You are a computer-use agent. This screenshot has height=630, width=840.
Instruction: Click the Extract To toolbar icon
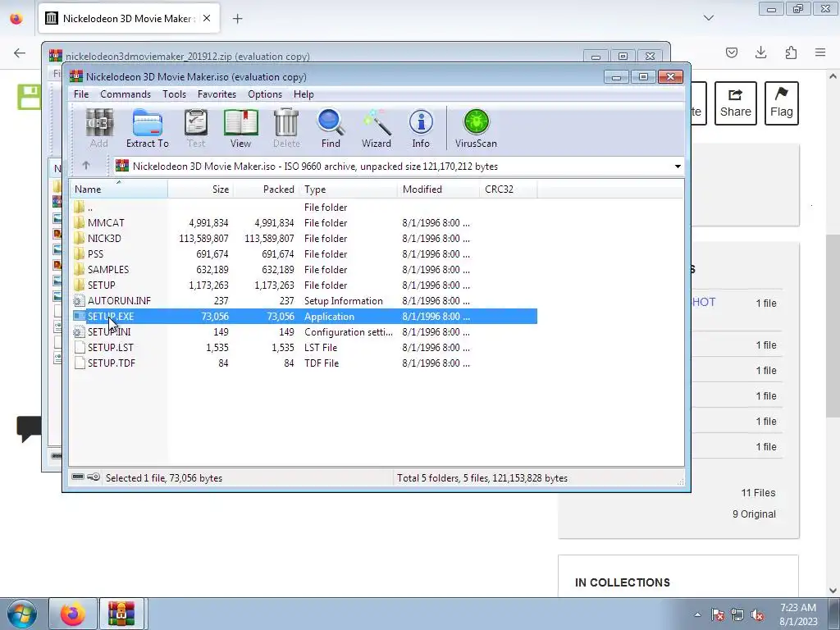click(x=148, y=129)
